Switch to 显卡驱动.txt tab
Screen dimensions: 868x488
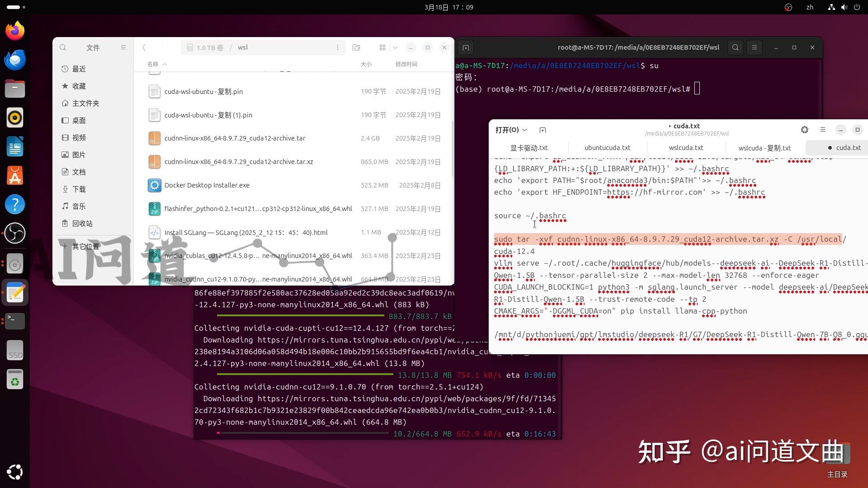529,148
